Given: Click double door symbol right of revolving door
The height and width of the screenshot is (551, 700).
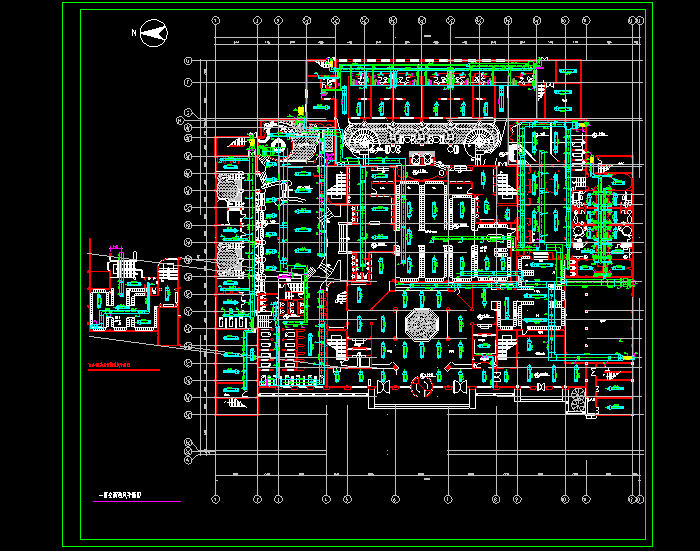Looking at the screenshot, I should [460, 386].
